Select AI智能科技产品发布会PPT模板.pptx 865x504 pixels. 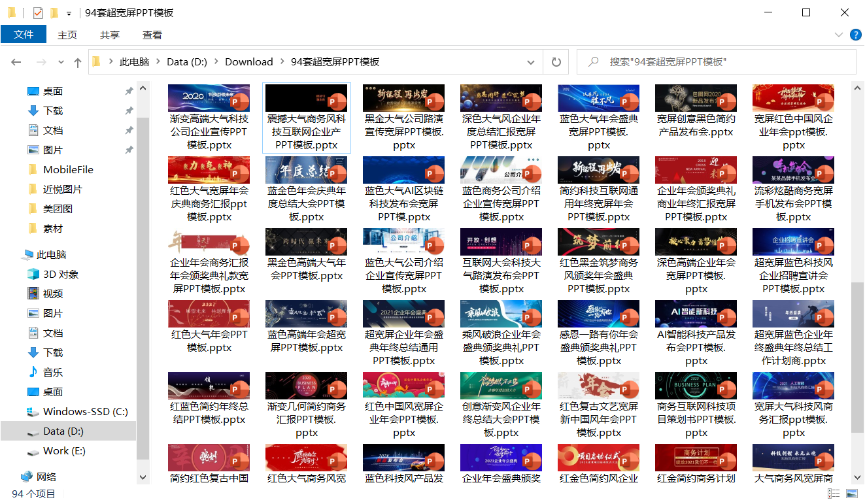696,333
